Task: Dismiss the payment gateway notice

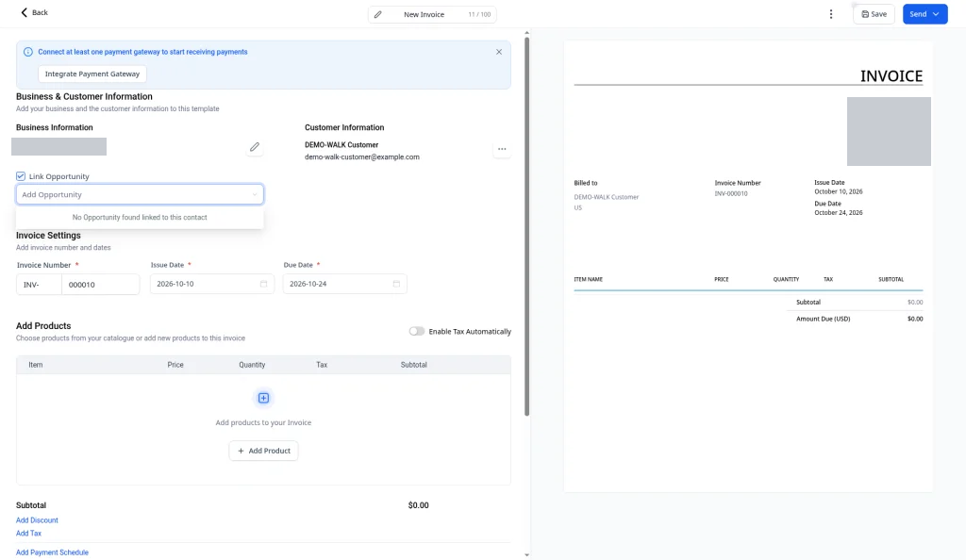Action: pos(499,52)
